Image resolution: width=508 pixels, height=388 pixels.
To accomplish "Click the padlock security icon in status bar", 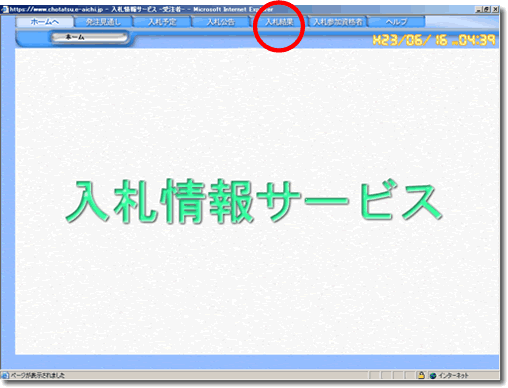I will [421, 375].
